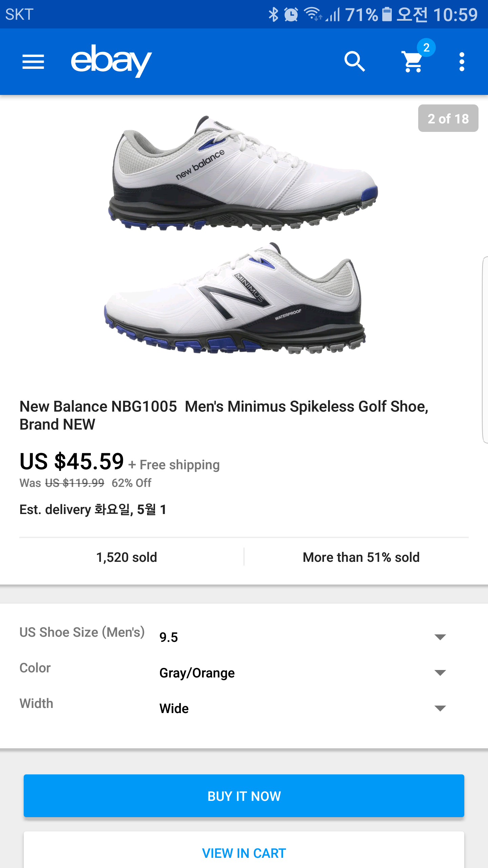Open the search magnifier icon
Image resolution: width=488 pixels, height=868 pixels.
click(354, 62)
